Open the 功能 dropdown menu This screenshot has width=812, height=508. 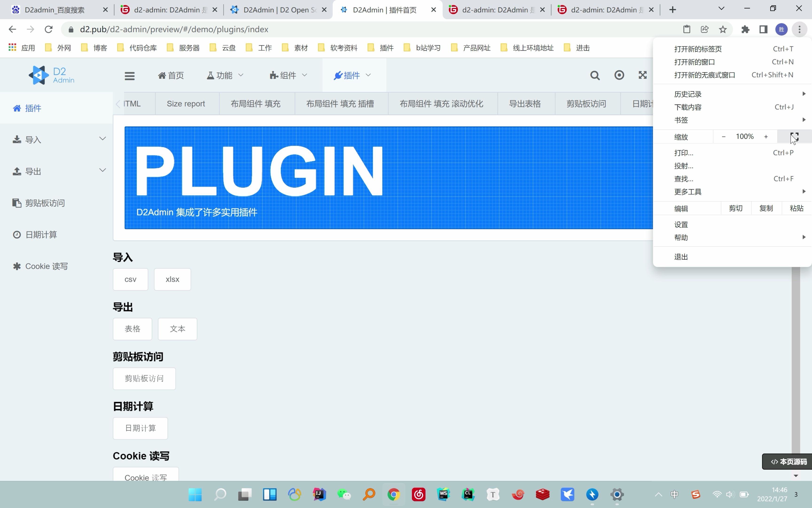pos(225,75)
